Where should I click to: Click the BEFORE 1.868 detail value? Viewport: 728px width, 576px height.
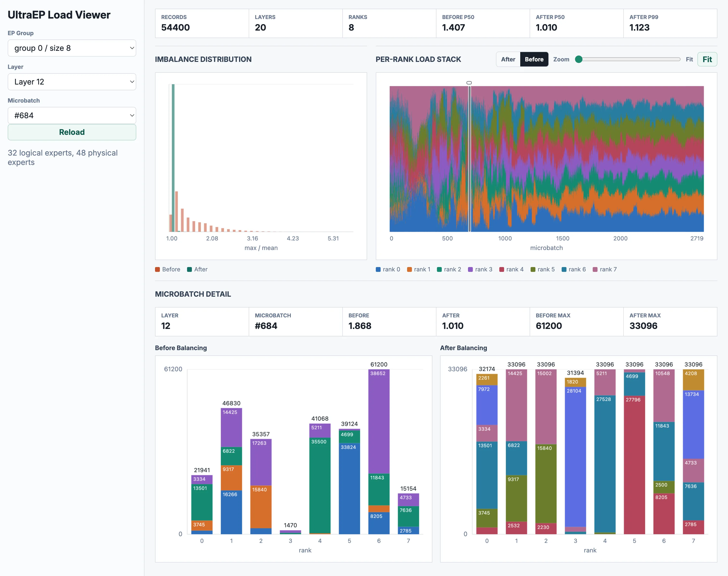(x=360, y=326)
